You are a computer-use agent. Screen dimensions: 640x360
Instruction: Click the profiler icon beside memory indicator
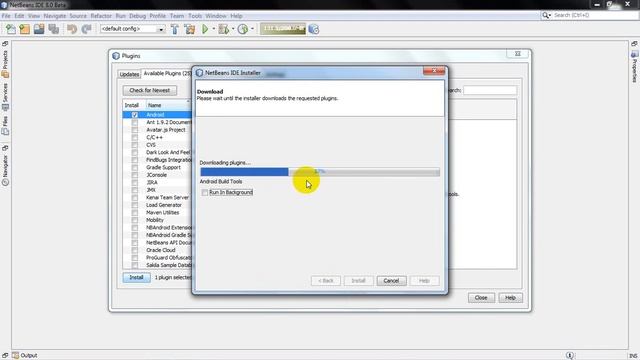pos(313,29)
